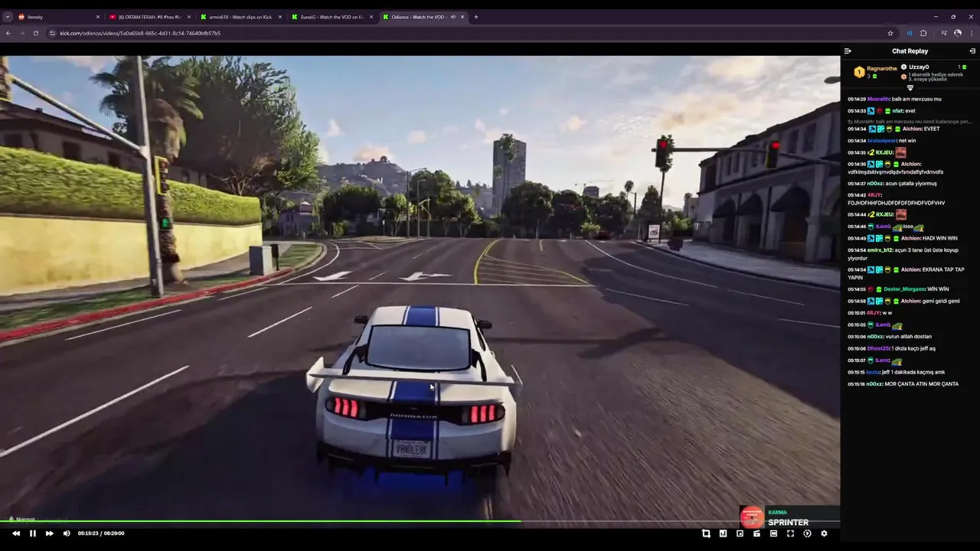This screenshot has height=551, width=980.
Task: Click the Dfrost25 username in chat
Action: point(877,348)
